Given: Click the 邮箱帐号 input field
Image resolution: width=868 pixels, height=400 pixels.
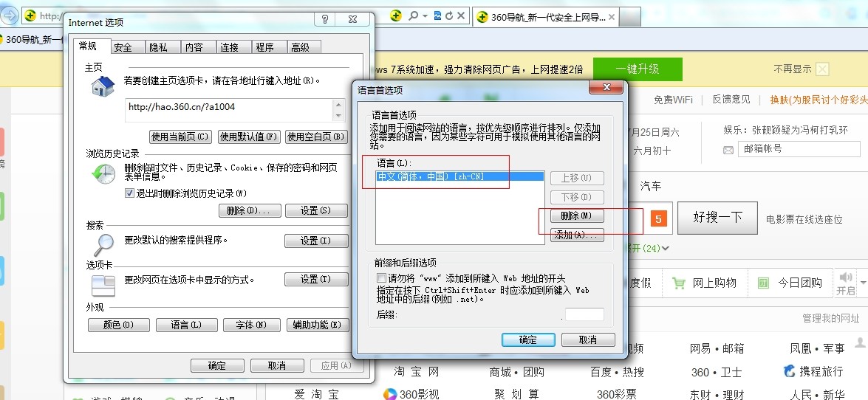Looking at the screenshot, I should 797,149.
